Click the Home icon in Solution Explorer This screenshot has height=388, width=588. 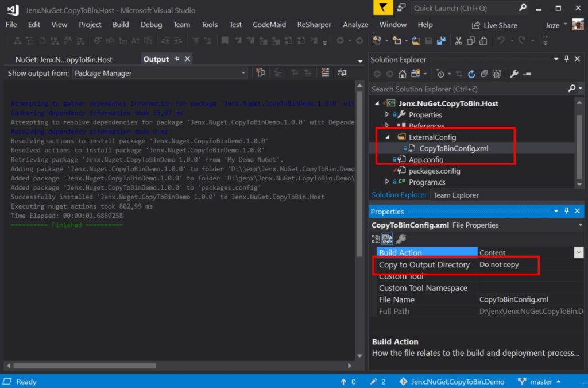point(403,74)
